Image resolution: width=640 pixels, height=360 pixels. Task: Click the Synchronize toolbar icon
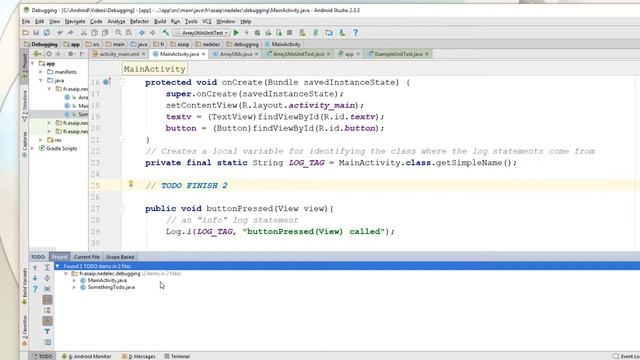[47, 33]
